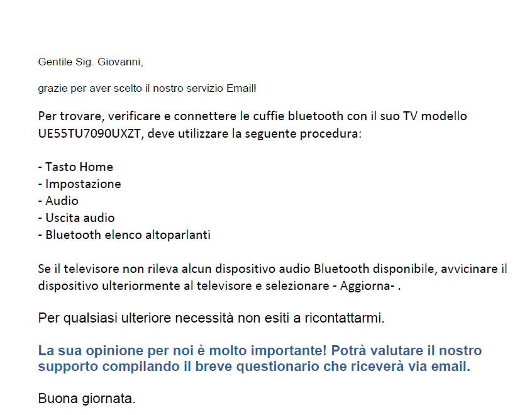Click the line thanking for choosing the Email service
Screen dimensions: 532x415
pos(147,88)
